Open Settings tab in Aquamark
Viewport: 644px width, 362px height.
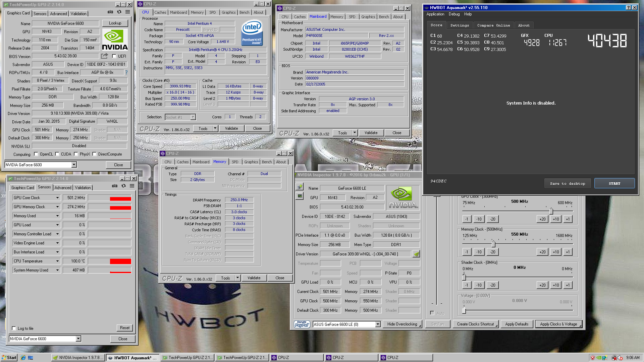click(x=460, y=25)
